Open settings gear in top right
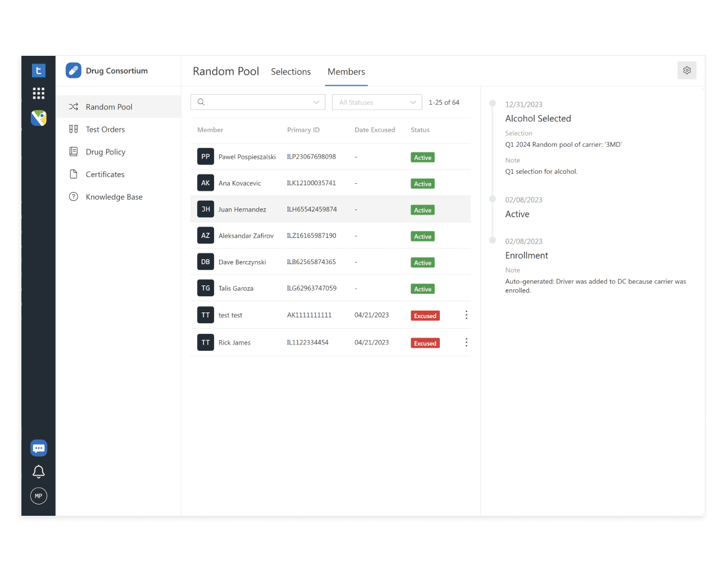This screenshot has height=571, width=728. tap(687, 70)
